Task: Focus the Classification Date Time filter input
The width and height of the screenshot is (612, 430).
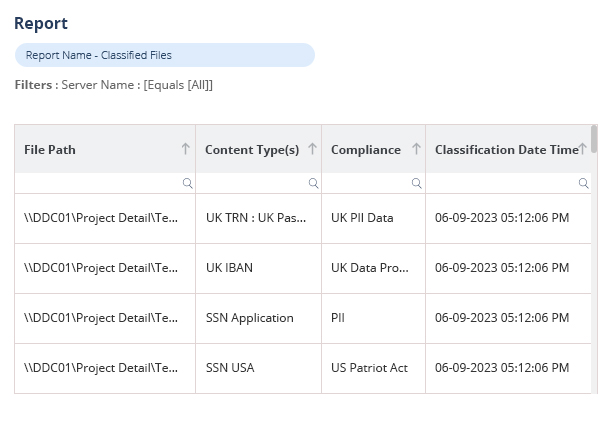Action: coord(502,184)
